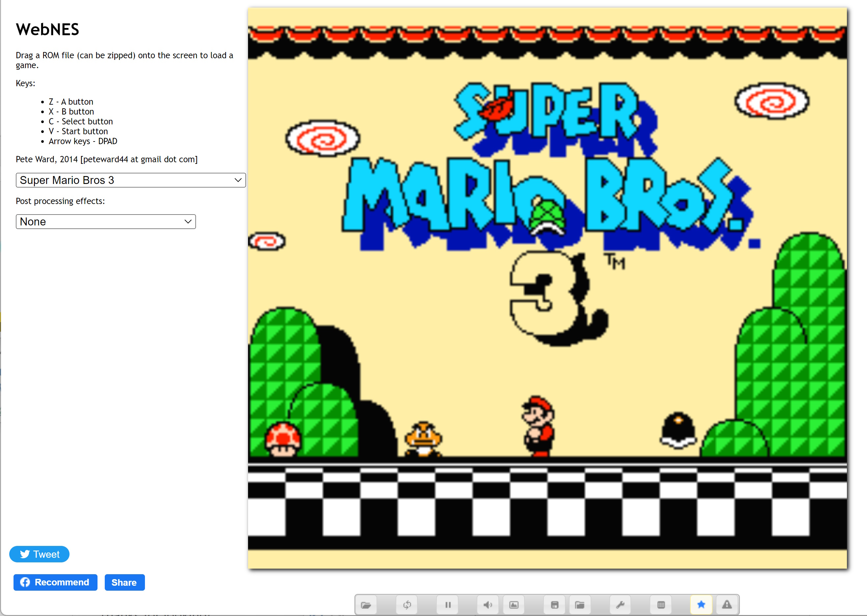Click the game dropdown chevron arrow
Screen dimensions: 867x616
click(238, 180)
